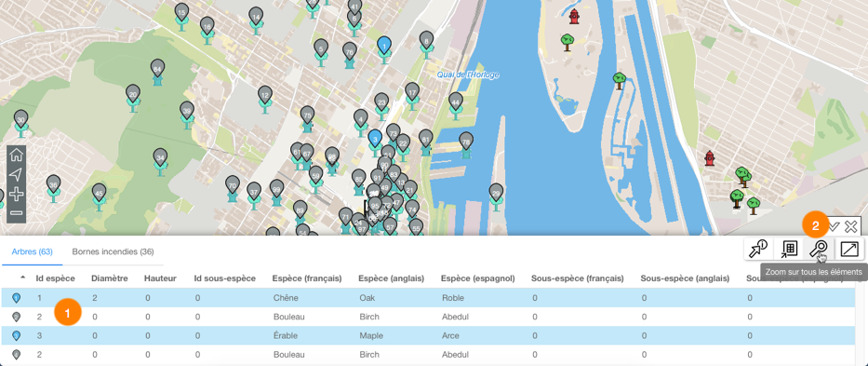868x366 pixels.
Task: Toggle selection pin of the Chêne row
Action: click(x=17, y=298)
